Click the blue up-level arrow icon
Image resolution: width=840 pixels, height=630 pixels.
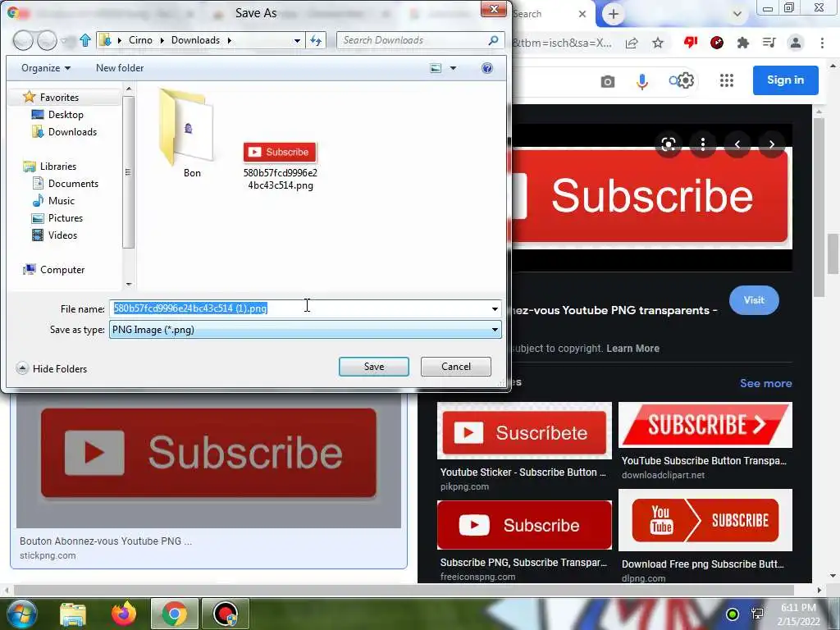85,40
